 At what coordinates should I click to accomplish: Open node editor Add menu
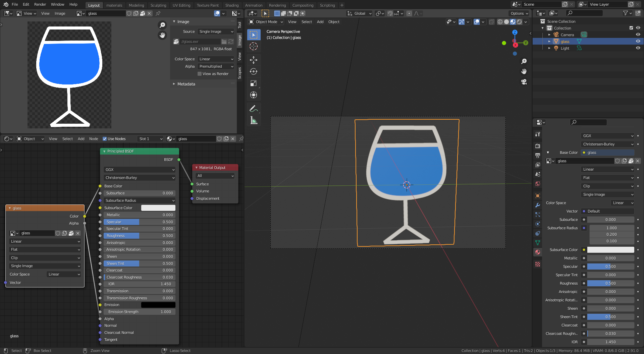coord(81,139)
